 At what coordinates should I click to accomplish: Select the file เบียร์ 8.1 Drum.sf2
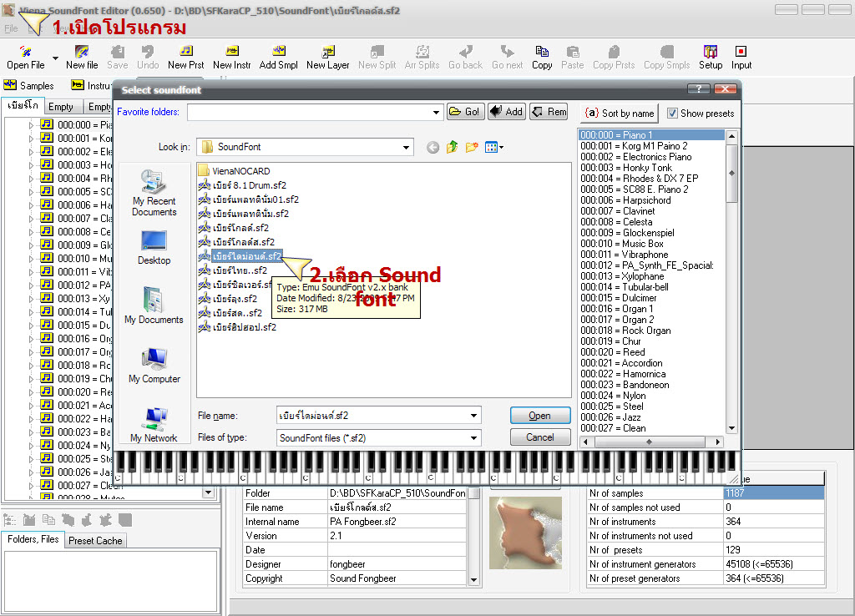point(243,185)
